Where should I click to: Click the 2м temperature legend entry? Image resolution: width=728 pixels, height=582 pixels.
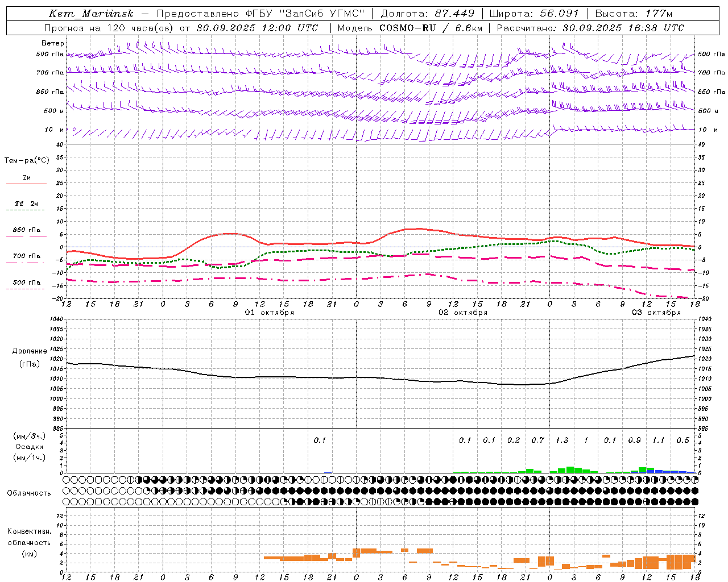[x=27, y=177]
